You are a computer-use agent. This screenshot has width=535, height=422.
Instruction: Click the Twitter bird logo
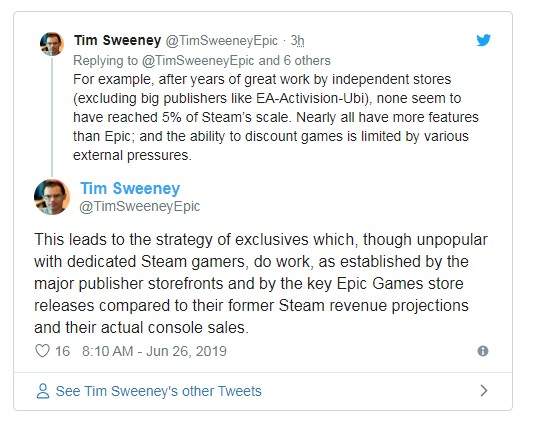[483, 40]
